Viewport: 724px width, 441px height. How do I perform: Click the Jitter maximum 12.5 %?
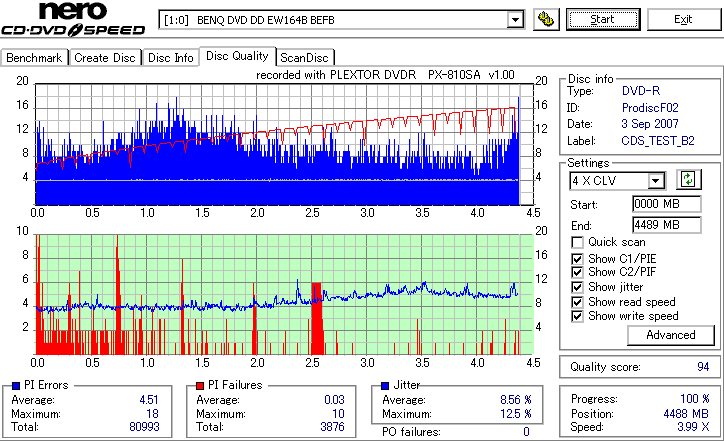point(516,413)
